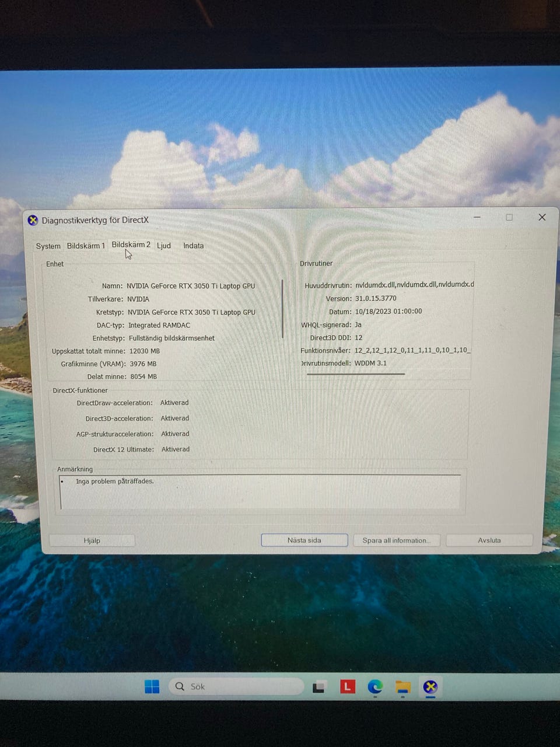Click Spara all information button
This screenshot has width=560, height=747.
click(x=396, y=540)
